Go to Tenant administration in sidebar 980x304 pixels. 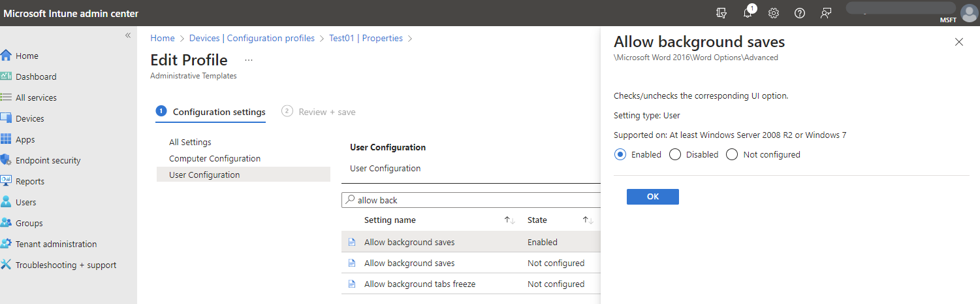pos(56,244)
